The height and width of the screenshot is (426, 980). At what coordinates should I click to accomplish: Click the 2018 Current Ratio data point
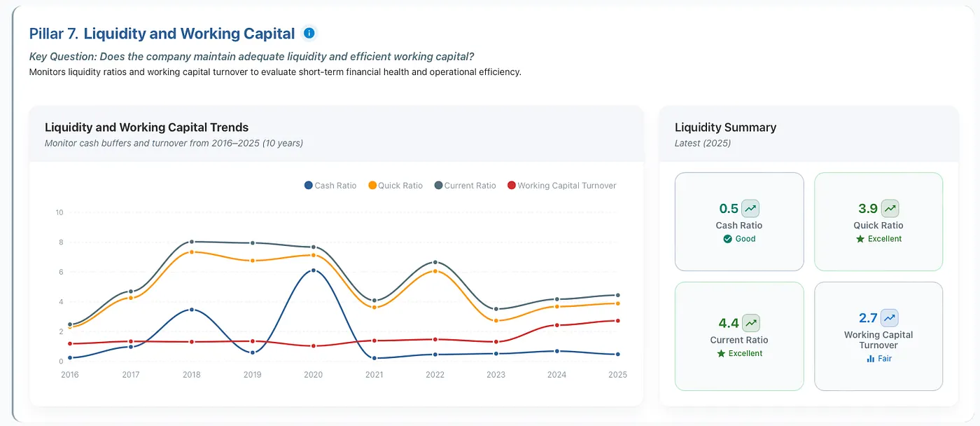coord(192,242)
